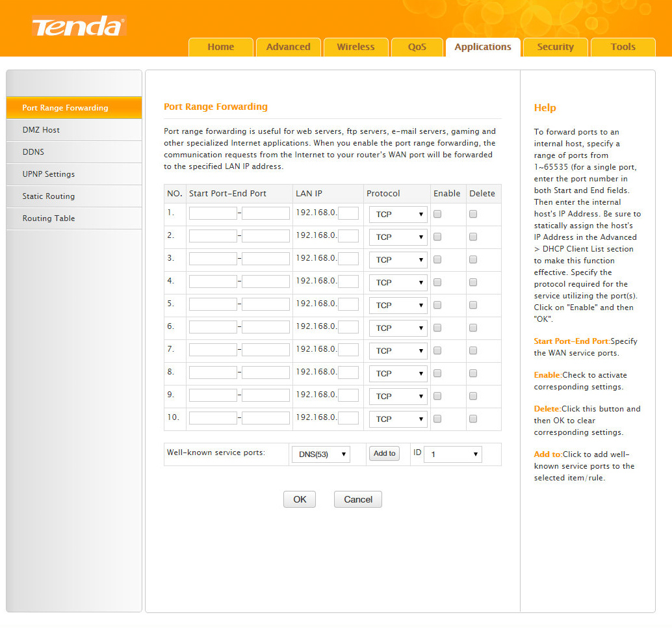Click 'Start Port-End Port' column header
Viewport: 672px width, 628px height.
(227, 193)
